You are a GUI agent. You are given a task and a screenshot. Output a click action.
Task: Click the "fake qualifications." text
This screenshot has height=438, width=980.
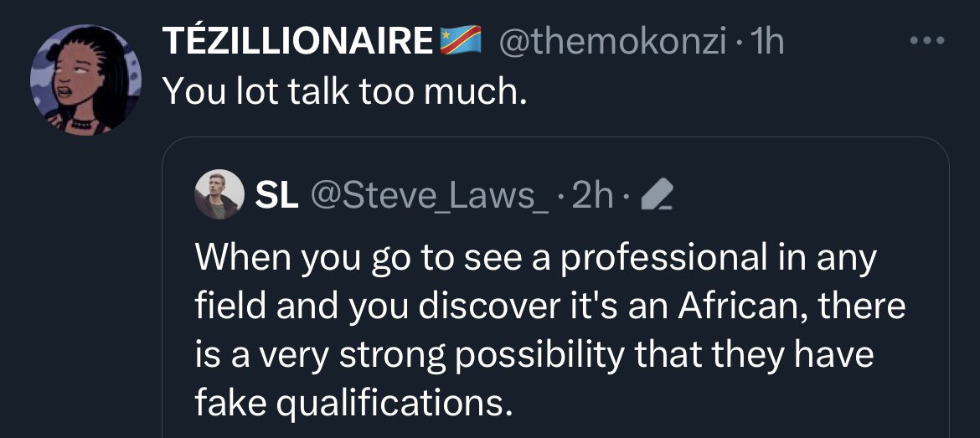[353, 404]
